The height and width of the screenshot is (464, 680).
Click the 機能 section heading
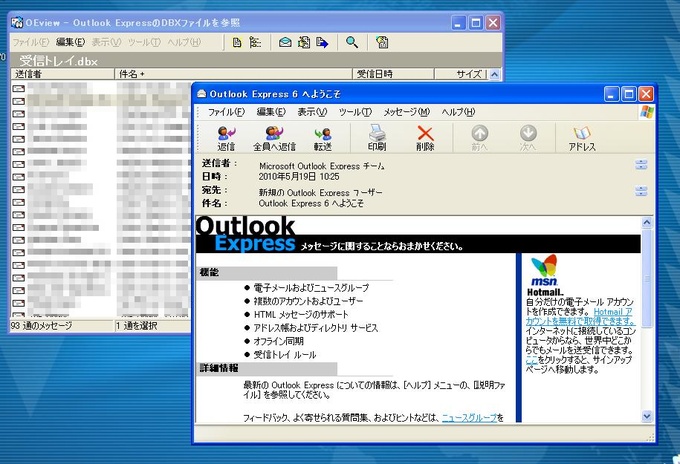coord(209,272)
